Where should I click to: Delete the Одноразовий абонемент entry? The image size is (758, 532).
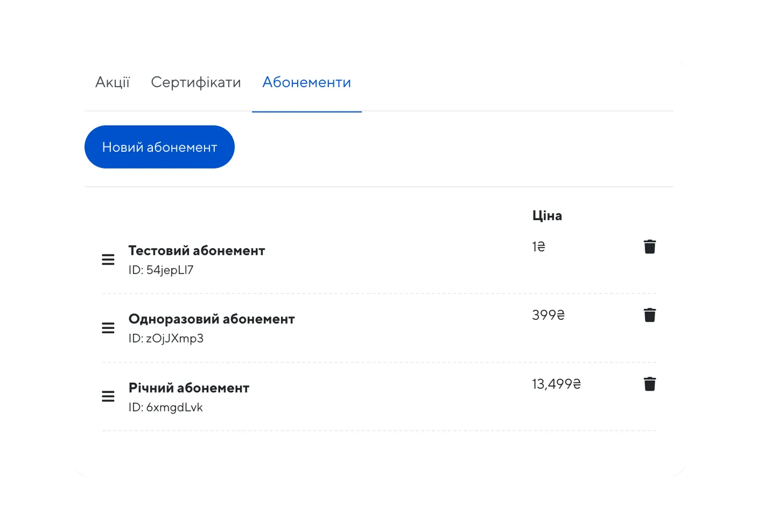point(650,315)
